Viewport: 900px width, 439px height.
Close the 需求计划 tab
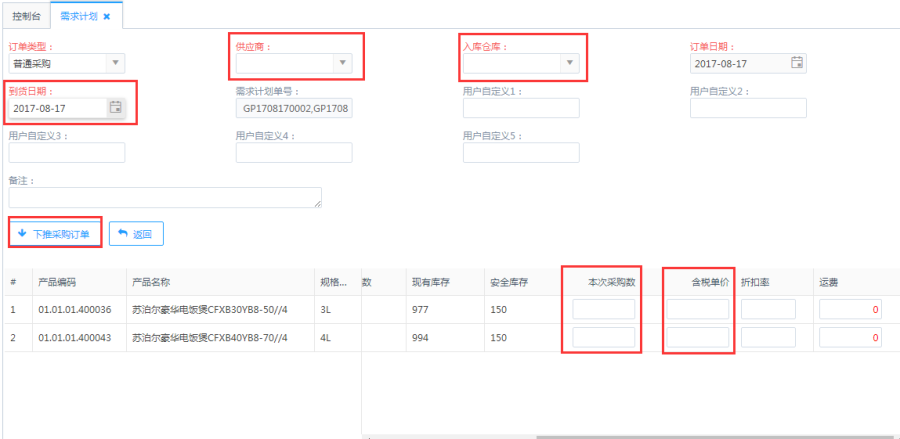[107, 17]
